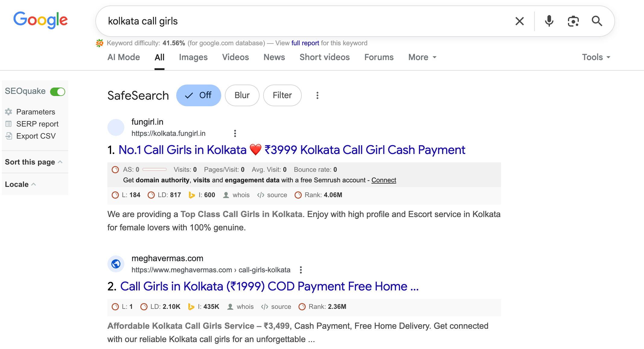Open Search by image camera icon
Screen dimensions: 644x349
point(573,21)
